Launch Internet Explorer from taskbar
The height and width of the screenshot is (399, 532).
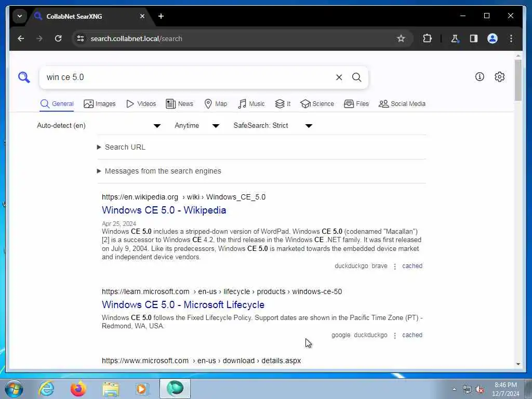[46, 389]
